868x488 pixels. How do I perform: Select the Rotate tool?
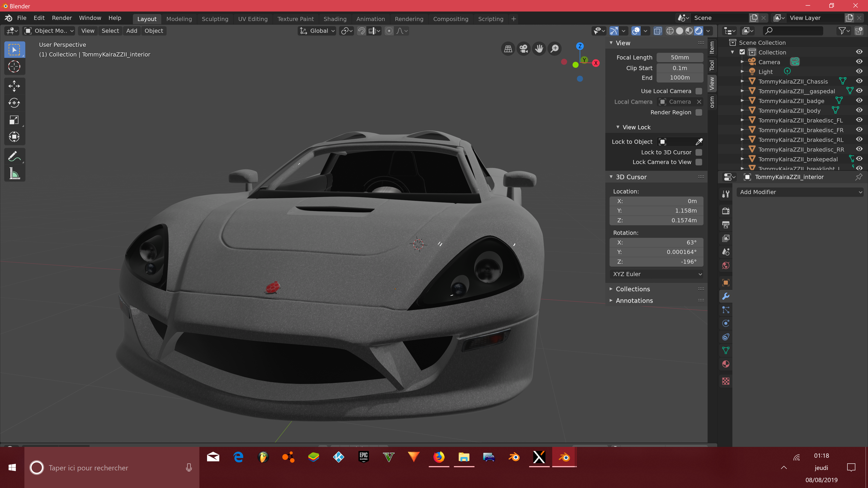click(x=14, y=103)
